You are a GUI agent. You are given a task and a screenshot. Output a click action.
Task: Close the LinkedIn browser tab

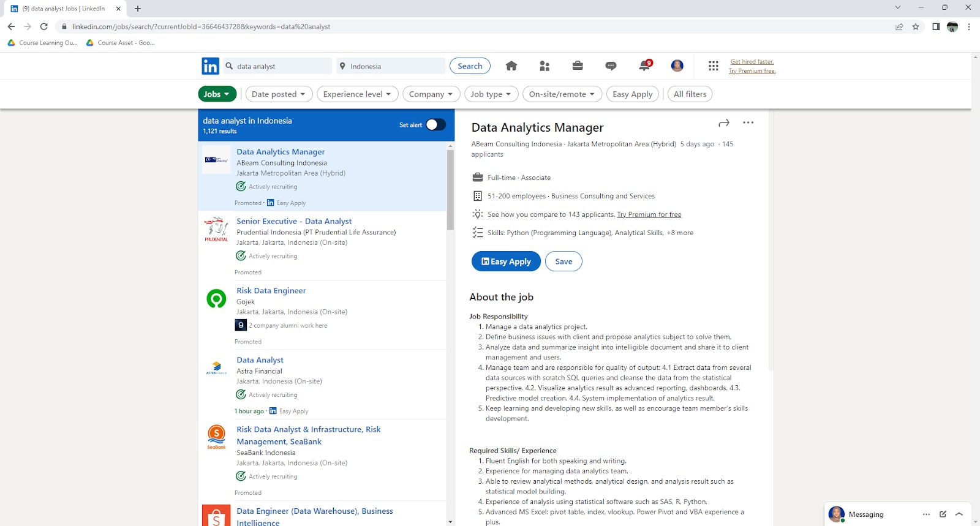click(x=118, y=9)
